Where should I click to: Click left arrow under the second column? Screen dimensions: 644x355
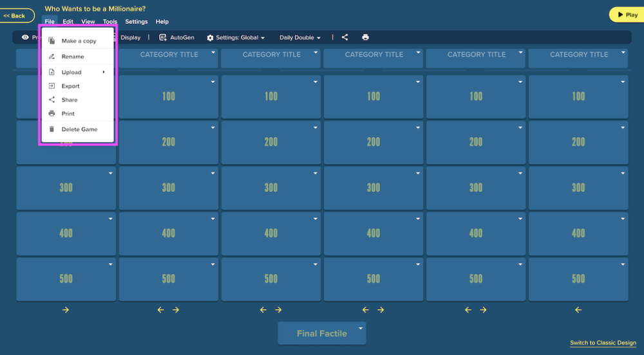pyautogui.click(x=160, y=310)
